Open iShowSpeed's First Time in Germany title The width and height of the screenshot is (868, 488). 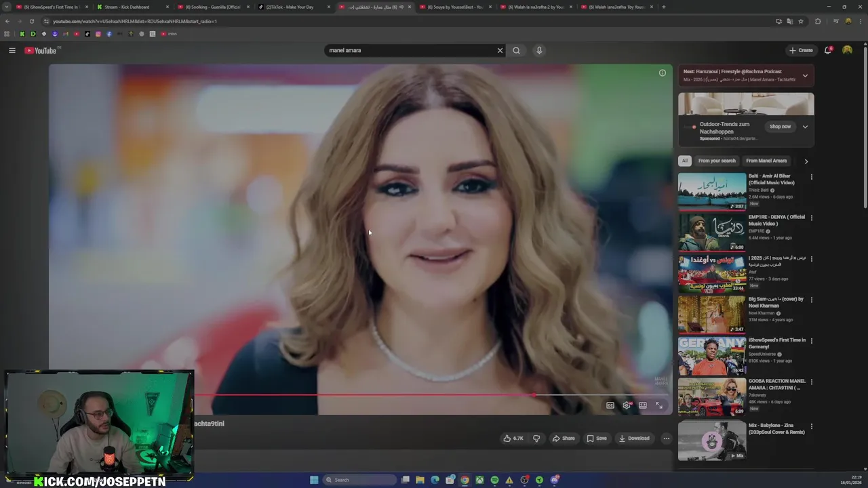(x=777, y=344)
